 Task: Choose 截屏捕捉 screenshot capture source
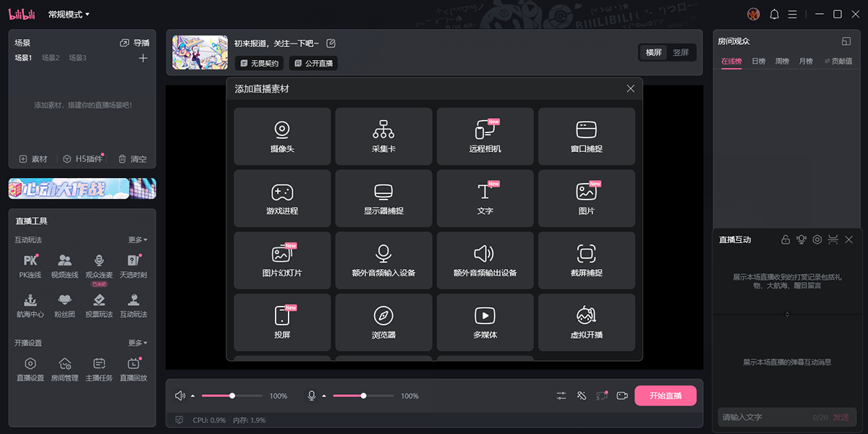click(x=587, y=260)
